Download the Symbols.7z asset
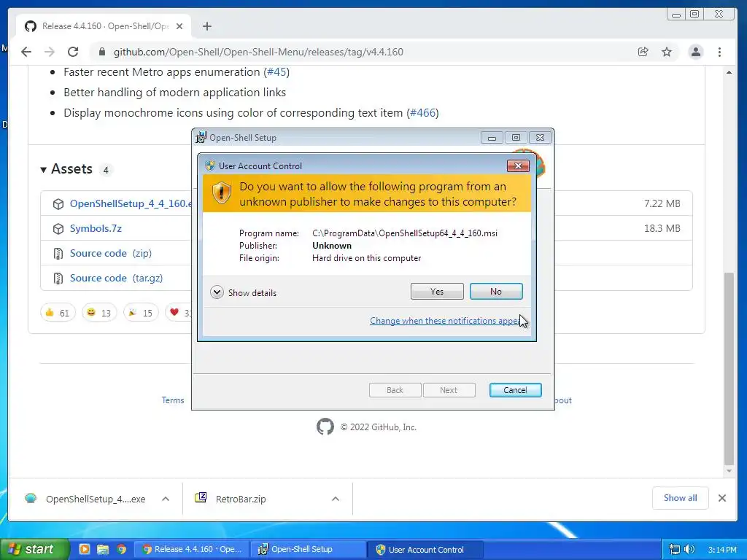 96,228
